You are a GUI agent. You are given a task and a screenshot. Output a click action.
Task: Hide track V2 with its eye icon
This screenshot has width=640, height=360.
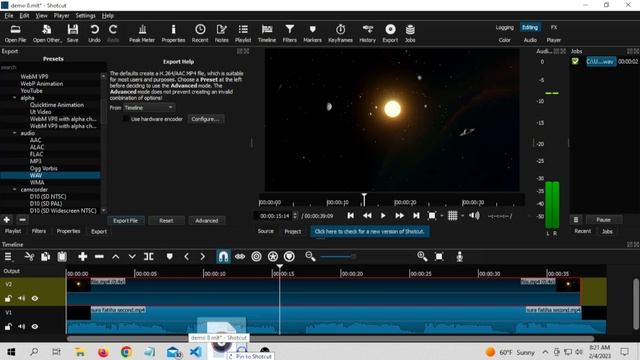point(35,299)
